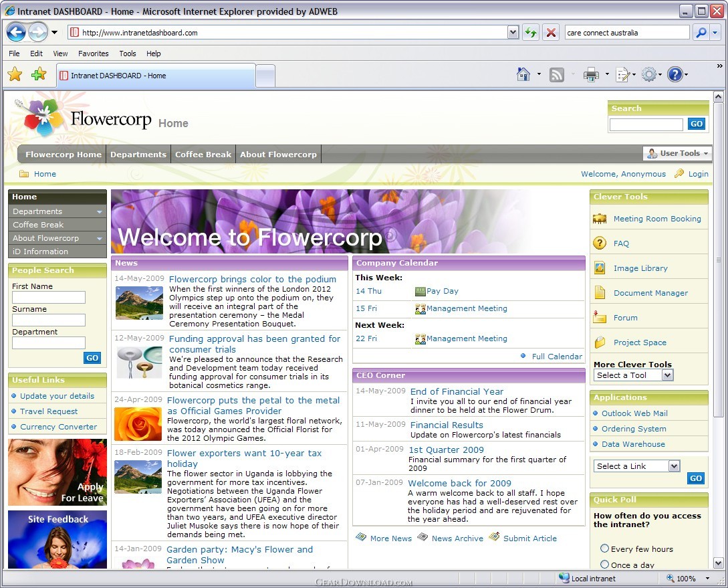Click the Submit Article icon
Image resolution: width=728 pixels, height=588 pixels.
495,536
